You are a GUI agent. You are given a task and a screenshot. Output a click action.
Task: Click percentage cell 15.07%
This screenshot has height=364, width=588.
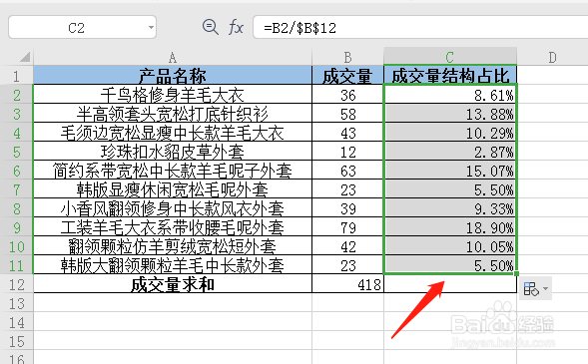click(x=450, y=171)
